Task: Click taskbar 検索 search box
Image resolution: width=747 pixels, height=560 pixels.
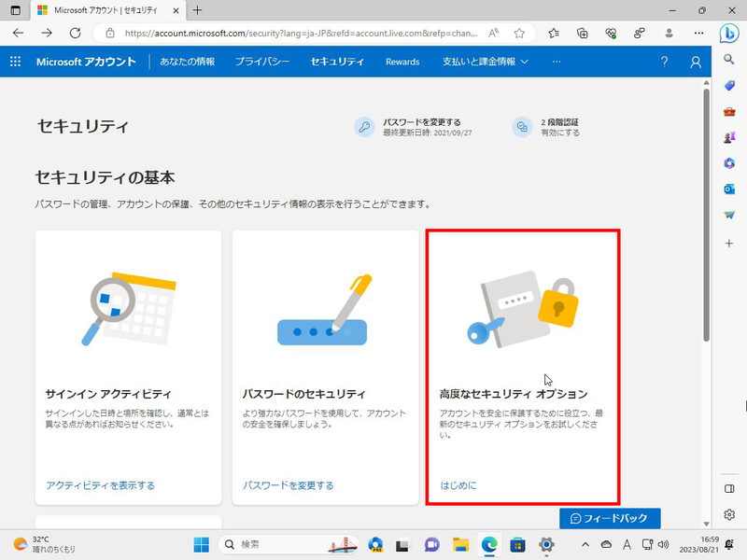Action: (289, 544)
